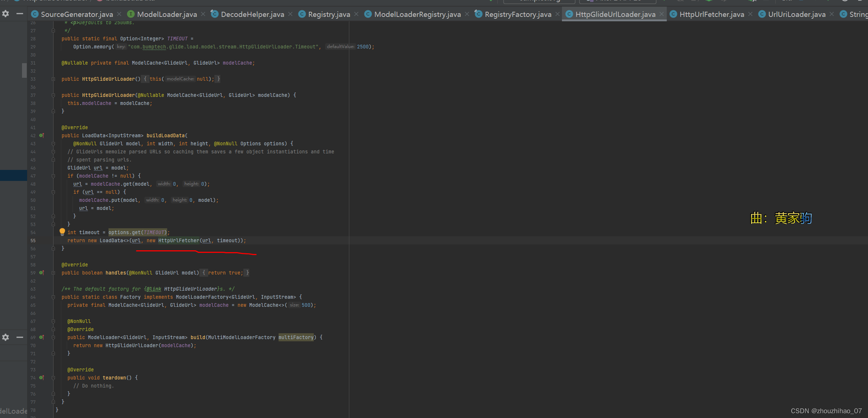868x418 pixels.
Task: Collapse the build method at line 69
Action: 53,337
